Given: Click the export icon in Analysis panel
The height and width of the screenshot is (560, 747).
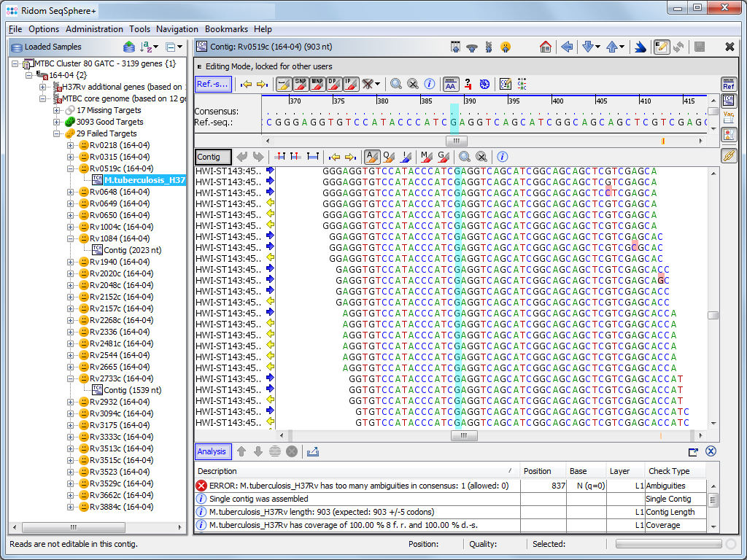Looking at the screenshot, I should pos(313,451).
